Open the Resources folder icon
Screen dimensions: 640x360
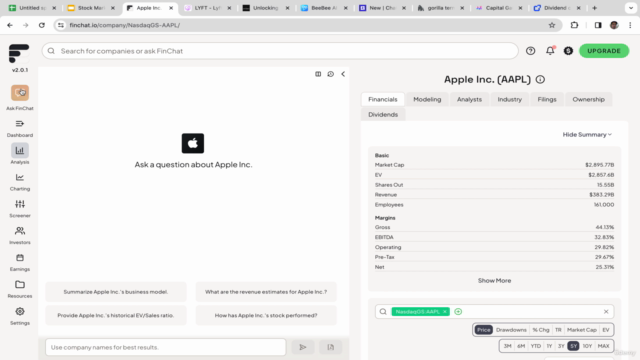[x=20, y=284]
